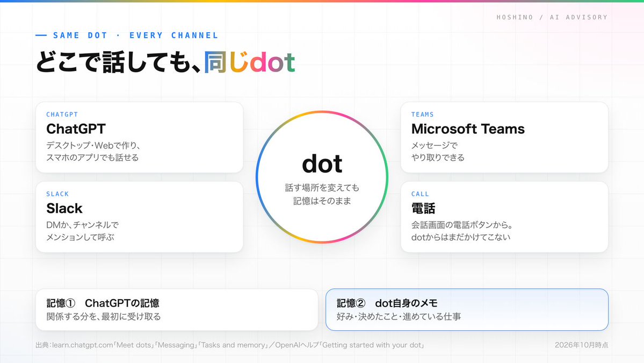Click the text '関係する分を、最初に受け取る'
This screenshot has width=644, height=363.
pyautogui.click(x=104, y=317)
